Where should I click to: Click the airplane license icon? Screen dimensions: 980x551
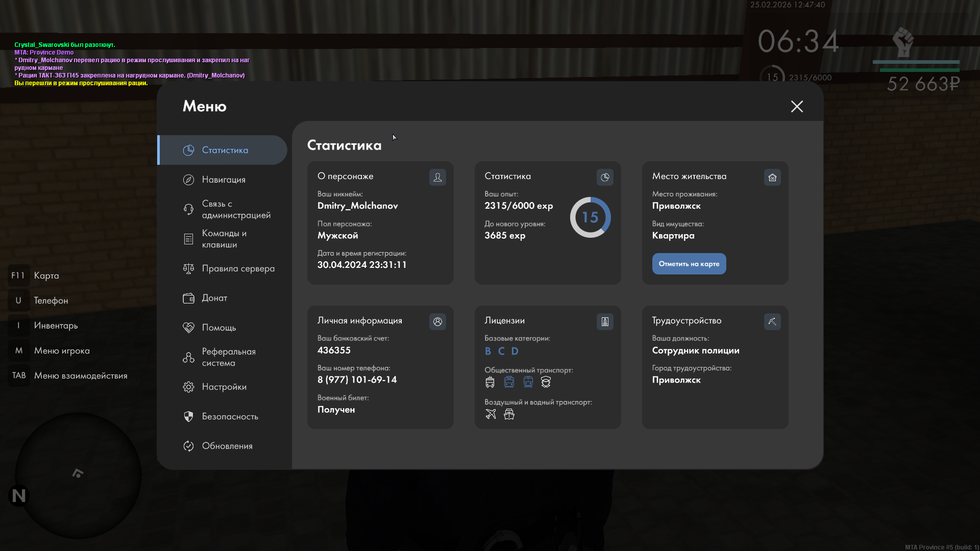(x=491, y=414)
